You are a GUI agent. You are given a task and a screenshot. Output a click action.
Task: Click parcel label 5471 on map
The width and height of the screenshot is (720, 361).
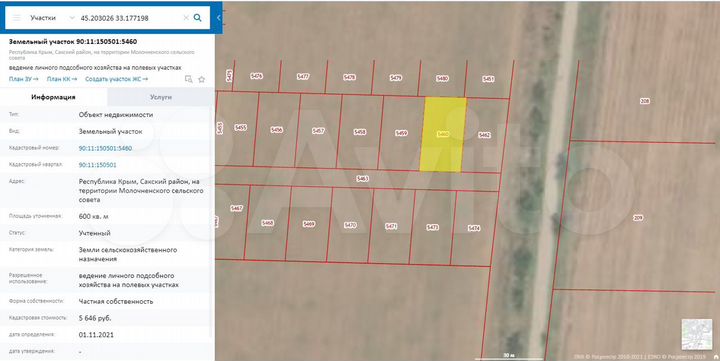[391, 226]
